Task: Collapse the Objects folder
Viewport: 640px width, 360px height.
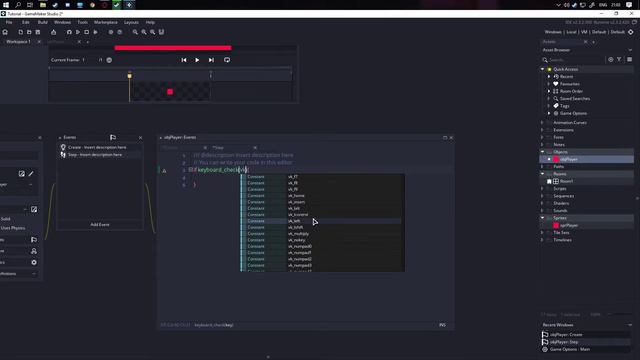Action: tap(542, 152)
